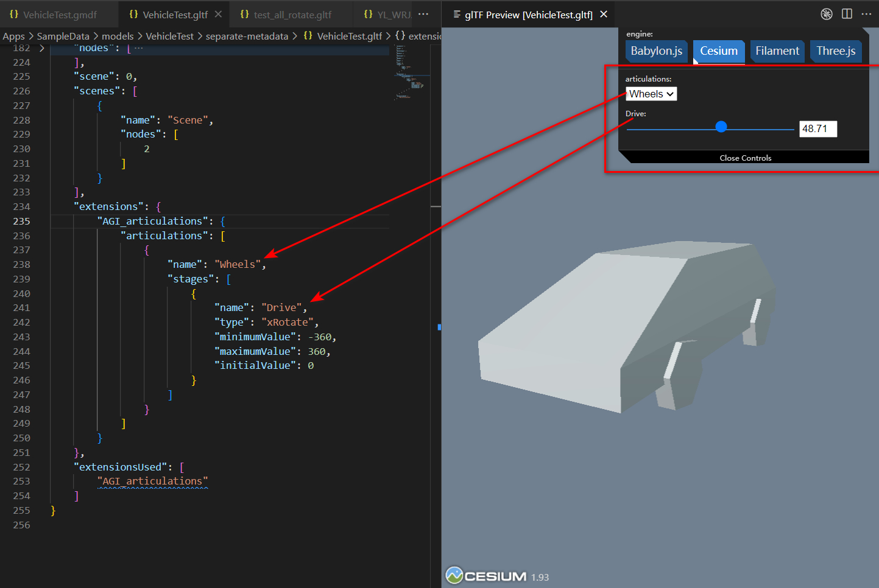
Task: Click the models breadcrumb item
Action: (118, 37)
